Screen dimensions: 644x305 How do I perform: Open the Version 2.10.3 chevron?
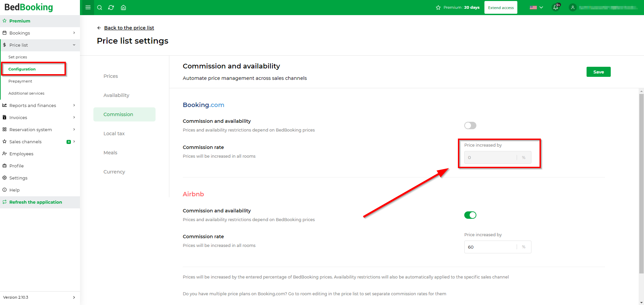point(74,297)
